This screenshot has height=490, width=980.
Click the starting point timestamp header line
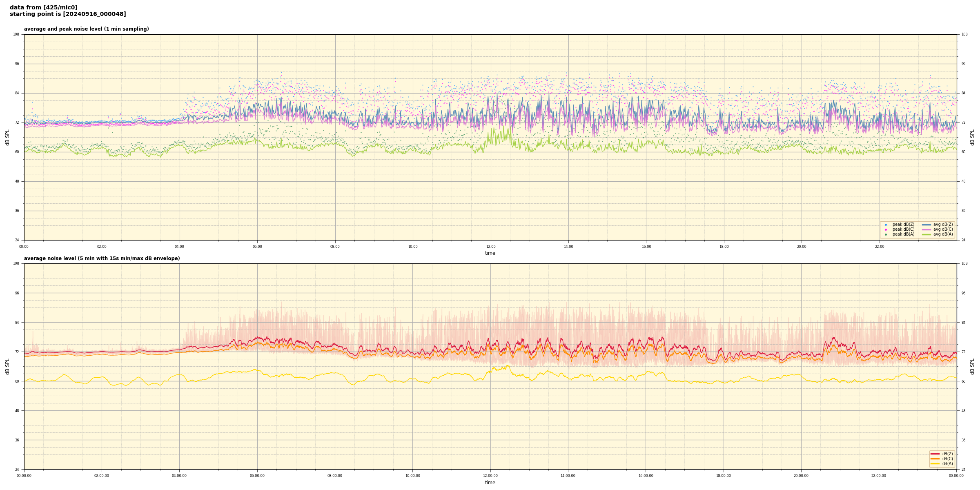(x=68, y=14)
